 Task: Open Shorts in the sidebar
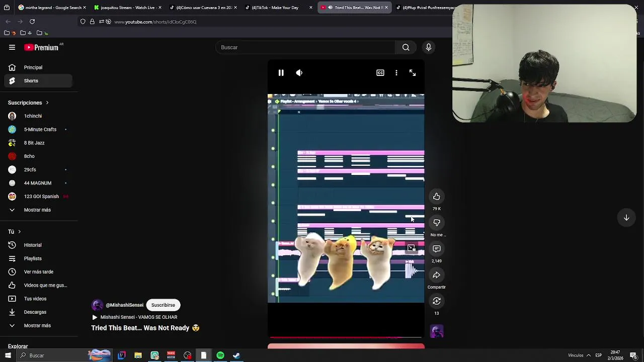pos(38,80)
